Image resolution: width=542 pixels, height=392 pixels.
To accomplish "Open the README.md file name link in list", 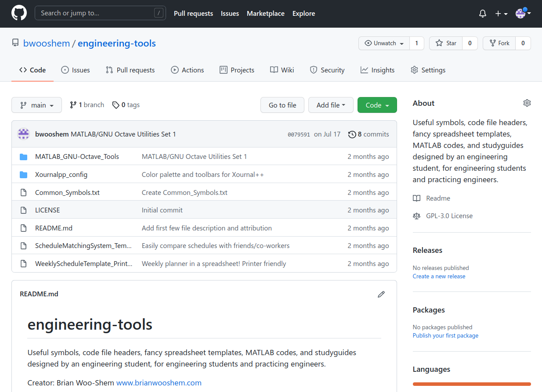I will pyautogui.click(x=54, y=228).
